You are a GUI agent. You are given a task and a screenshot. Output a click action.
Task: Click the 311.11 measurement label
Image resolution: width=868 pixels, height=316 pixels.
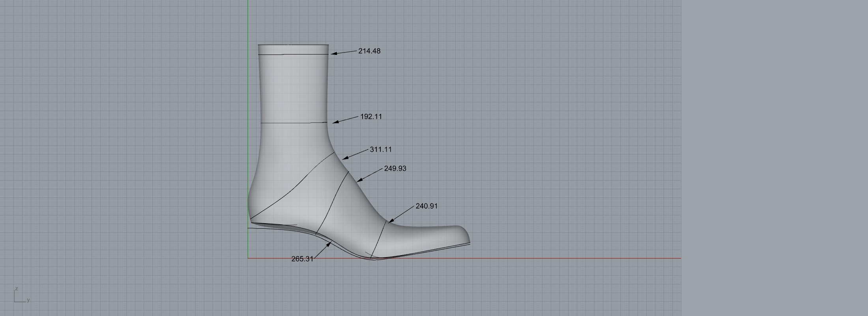(381, 150)
